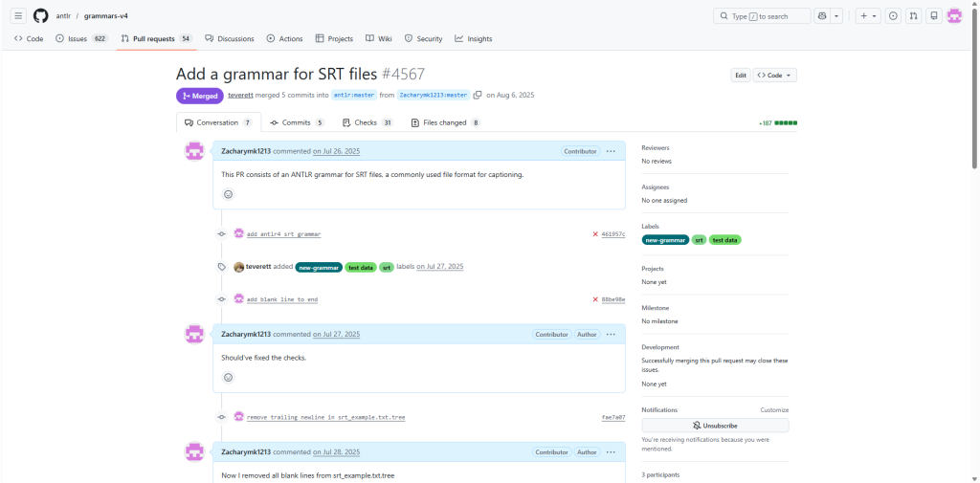Image resolution: width=980 pixels, height=483 pixels.
Task: Click the antlr:master base branch
Action: point(354,95)
